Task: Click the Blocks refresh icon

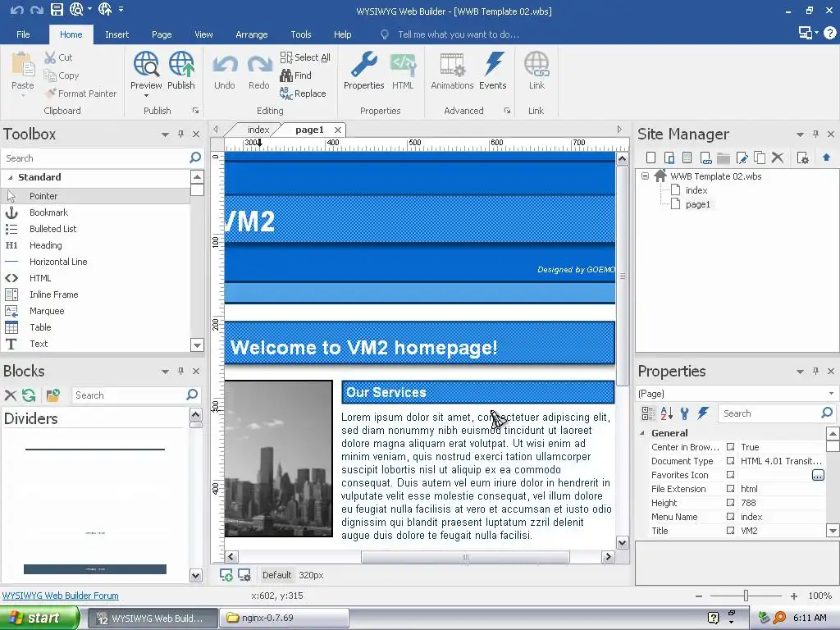Action: [x=29, y=395]
